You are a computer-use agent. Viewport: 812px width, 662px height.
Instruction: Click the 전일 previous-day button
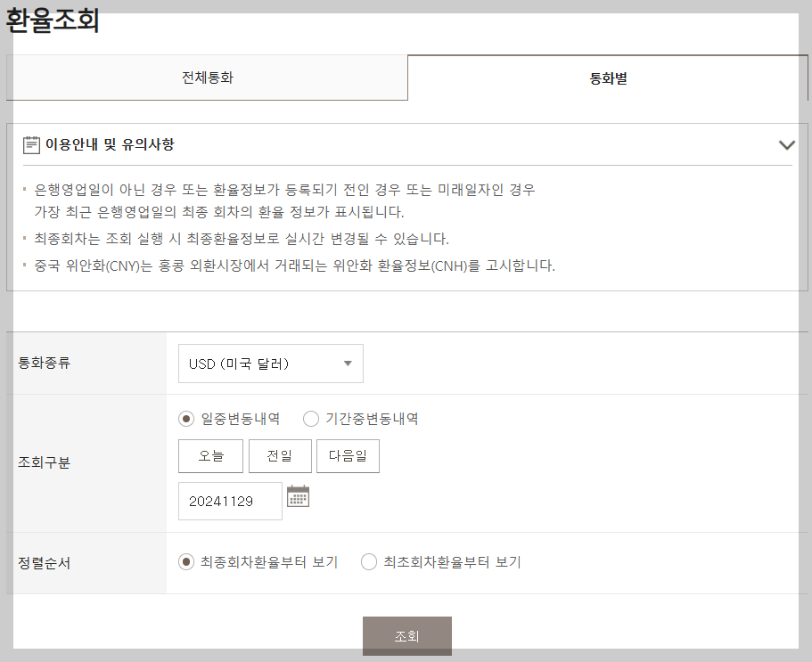point(279,455)
